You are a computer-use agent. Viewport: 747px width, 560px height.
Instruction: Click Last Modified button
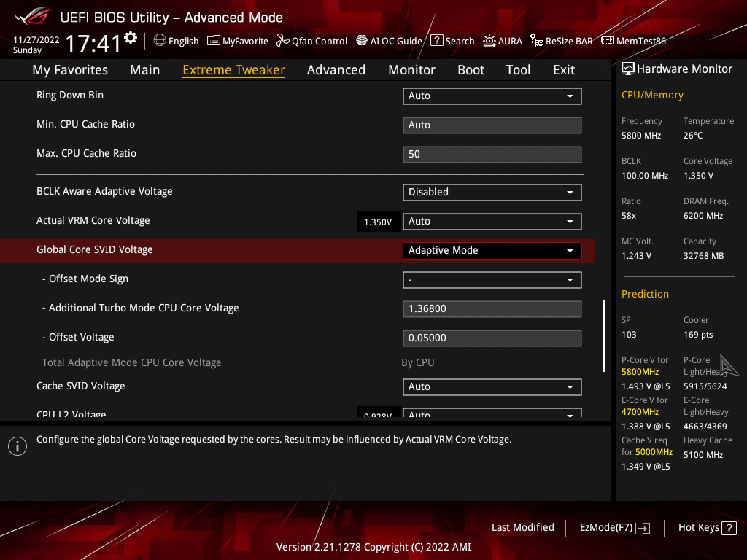click(x=522, y=528)
